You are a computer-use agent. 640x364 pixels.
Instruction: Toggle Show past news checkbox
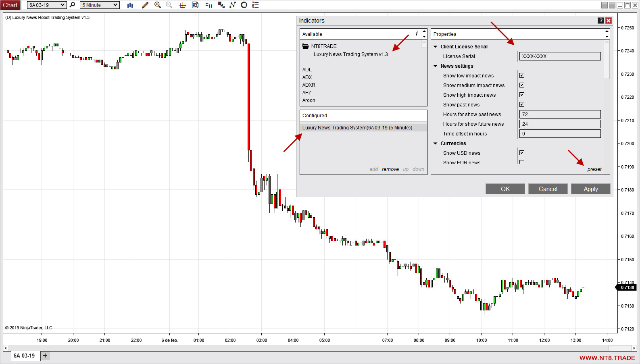click(x=522, y=104)
